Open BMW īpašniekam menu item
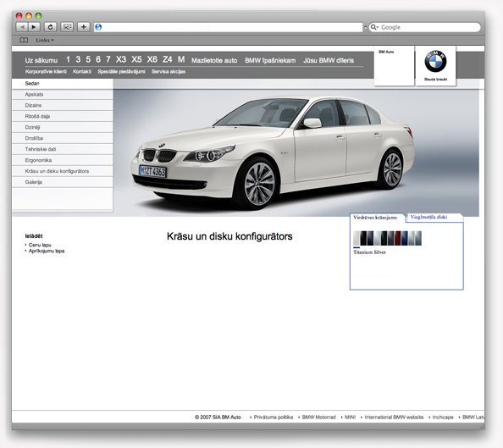 [270, 60]
